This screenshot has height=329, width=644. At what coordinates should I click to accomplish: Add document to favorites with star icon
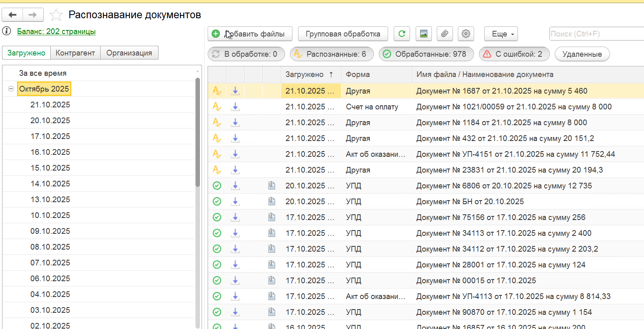pyautogui.click(x=56, y=15)
